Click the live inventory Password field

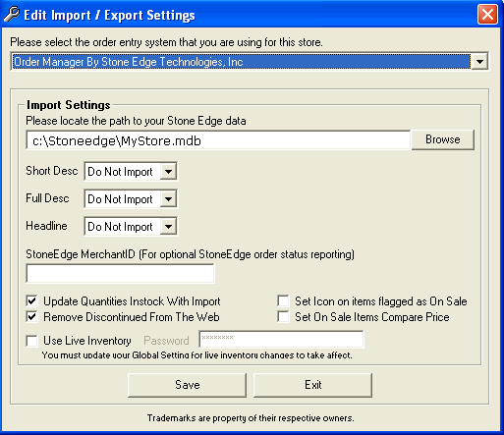pyautogui.click(x=281, y=339)
